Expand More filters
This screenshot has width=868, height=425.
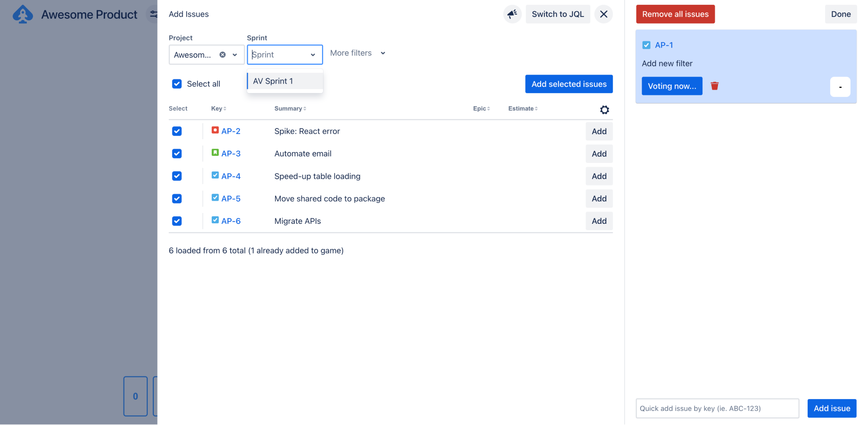click(x=358, y=53)
